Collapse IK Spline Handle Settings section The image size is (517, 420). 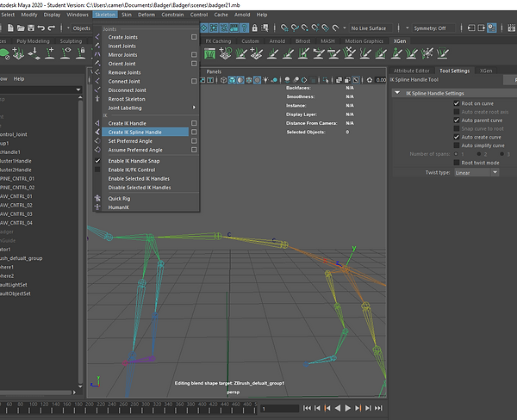pyautogui.click(x=397, y=93)
